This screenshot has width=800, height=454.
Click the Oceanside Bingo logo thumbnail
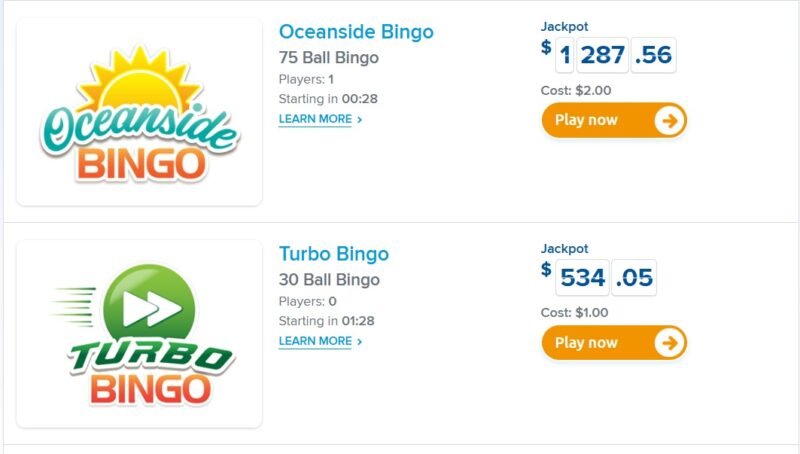tap(139, 112)
